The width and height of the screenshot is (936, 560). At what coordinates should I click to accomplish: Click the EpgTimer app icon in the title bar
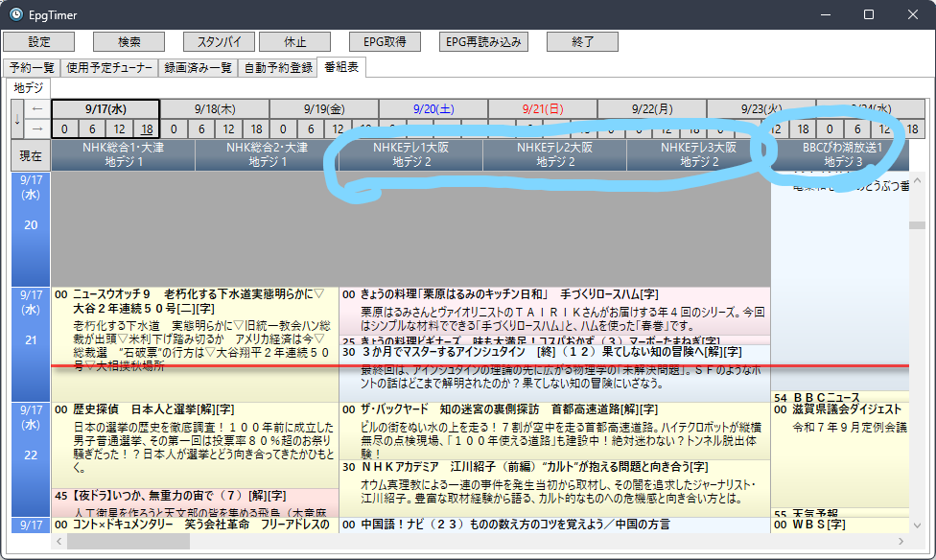(16, 14)
